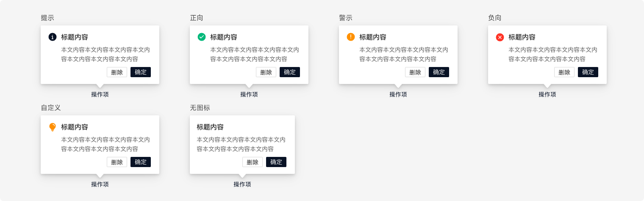Click the dark info icon in 提示 popover
The image size is (644, 201).
(x=53, y=37)
